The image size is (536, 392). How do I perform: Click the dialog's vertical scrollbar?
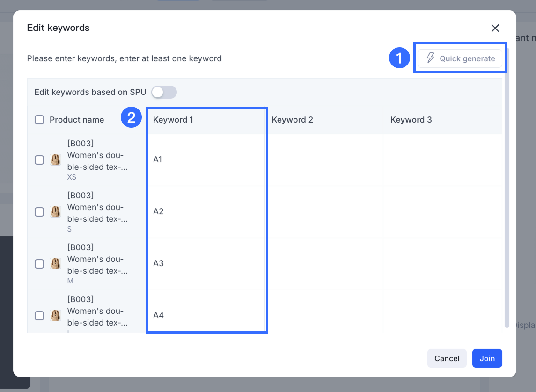[507, 187]
